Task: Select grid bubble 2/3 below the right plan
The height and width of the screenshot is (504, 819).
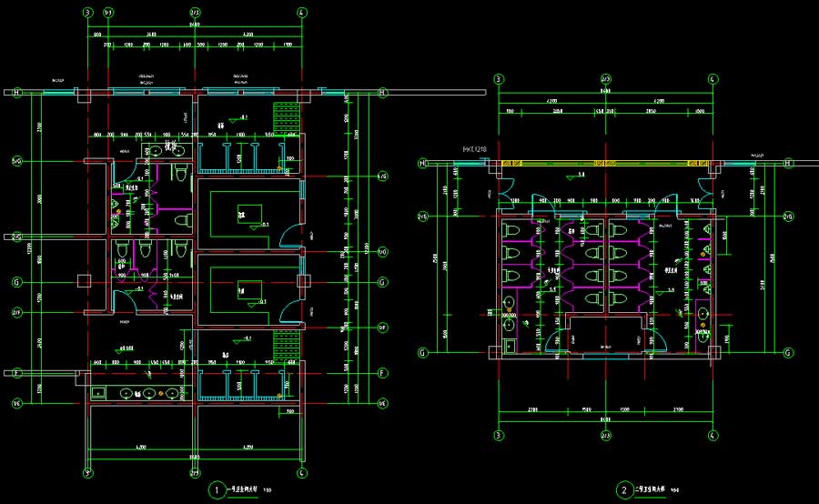Action: click(606, 435)
